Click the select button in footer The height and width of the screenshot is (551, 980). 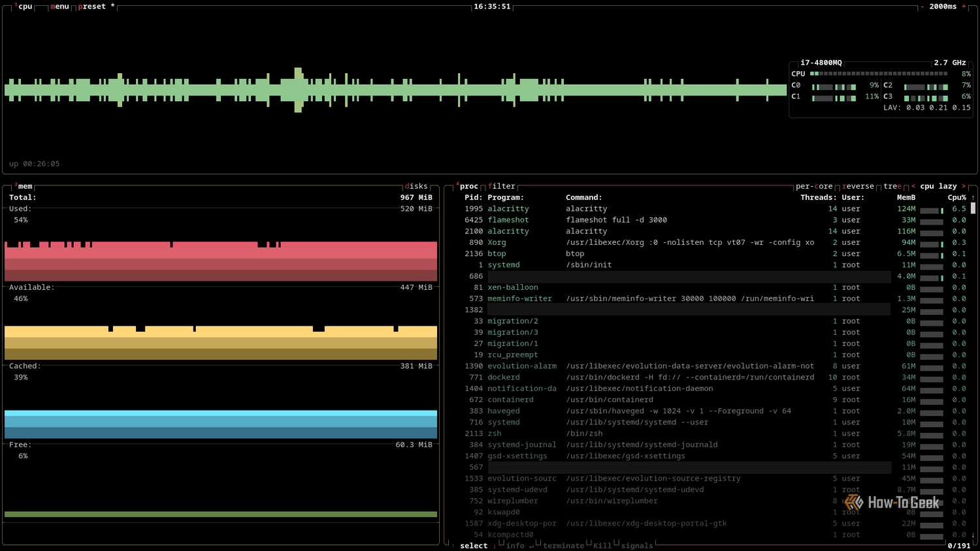(x=474, y=546)
